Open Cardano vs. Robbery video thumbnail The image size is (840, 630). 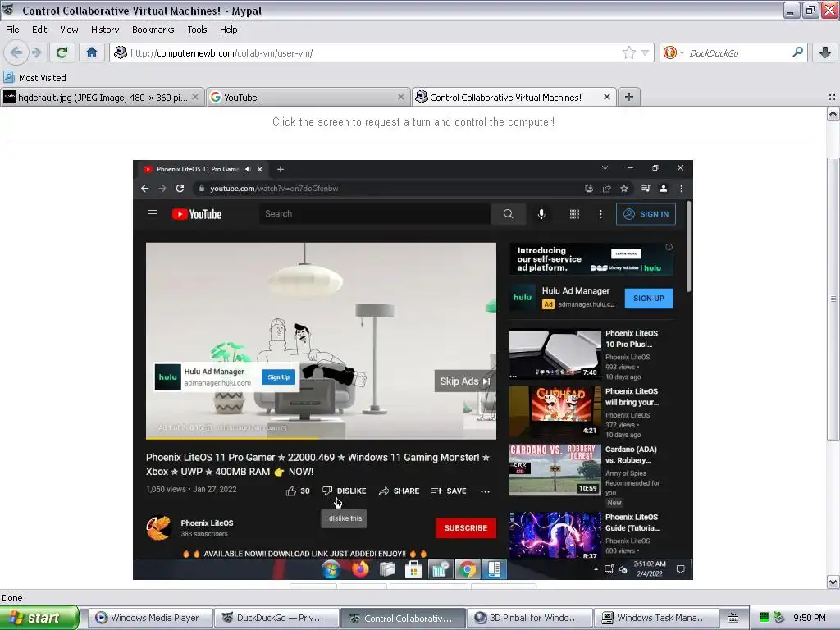[x=555, y=470]
